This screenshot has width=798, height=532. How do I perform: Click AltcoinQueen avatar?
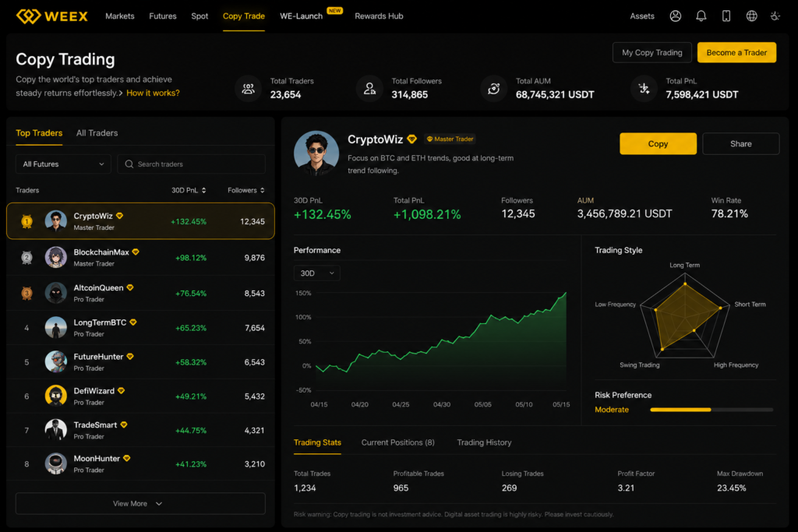pos(56,293)
